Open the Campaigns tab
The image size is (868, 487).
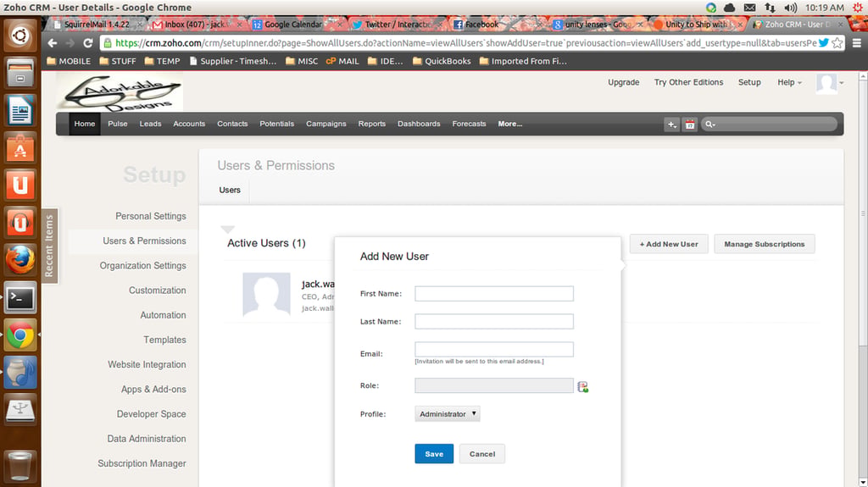coord(326,124)
